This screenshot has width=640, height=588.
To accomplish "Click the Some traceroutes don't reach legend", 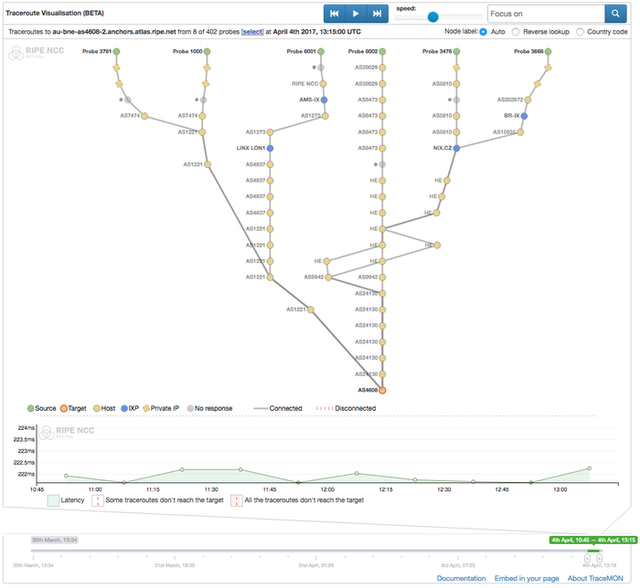I will coord(158,500).
